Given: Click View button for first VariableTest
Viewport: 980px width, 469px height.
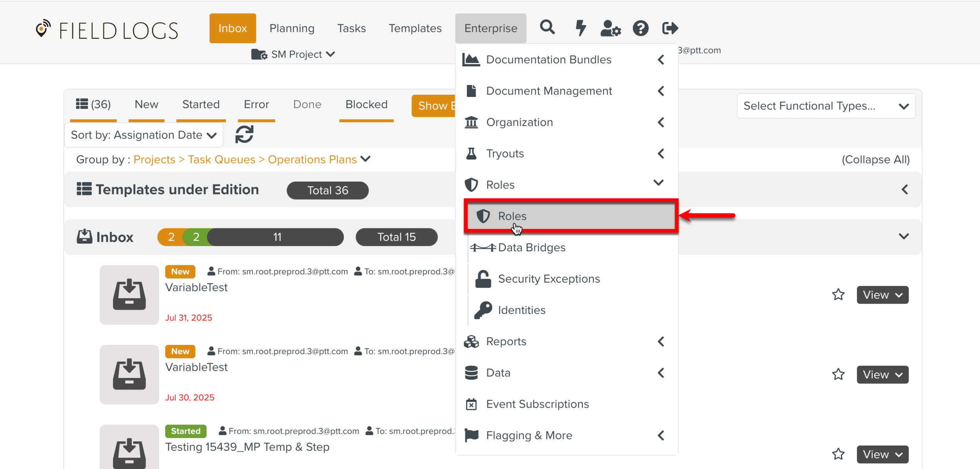Looking at the screenshot, I should coord(882,295).
